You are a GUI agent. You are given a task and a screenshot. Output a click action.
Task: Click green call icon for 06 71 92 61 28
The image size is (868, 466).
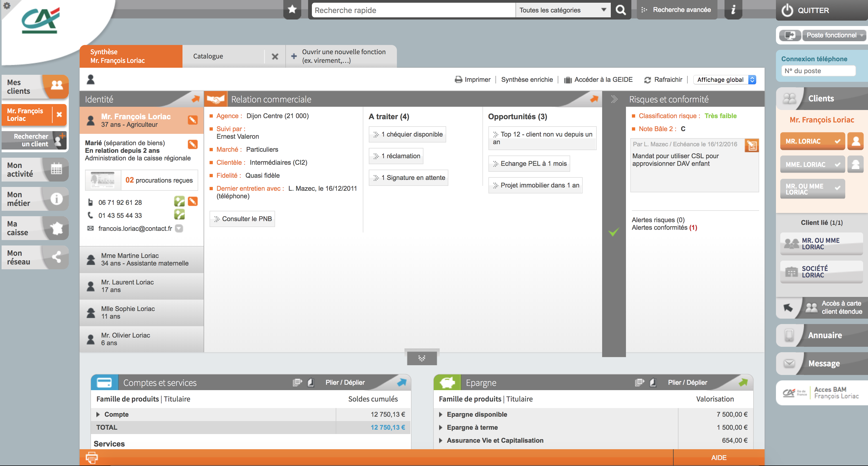click(x=179, y=202)
